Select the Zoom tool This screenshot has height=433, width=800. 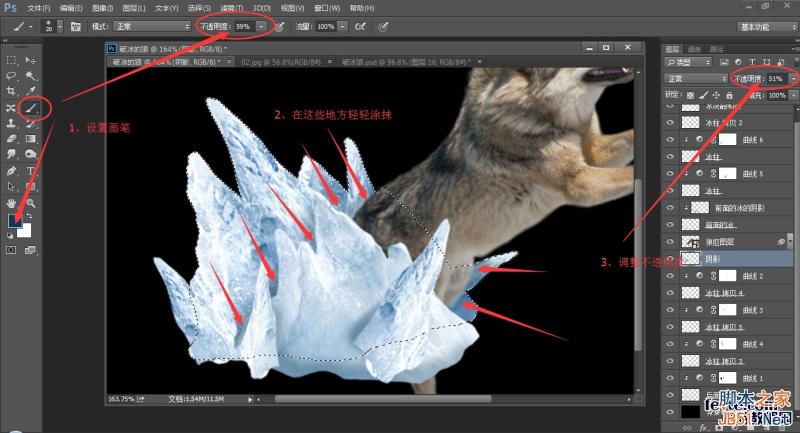(31, 203)
